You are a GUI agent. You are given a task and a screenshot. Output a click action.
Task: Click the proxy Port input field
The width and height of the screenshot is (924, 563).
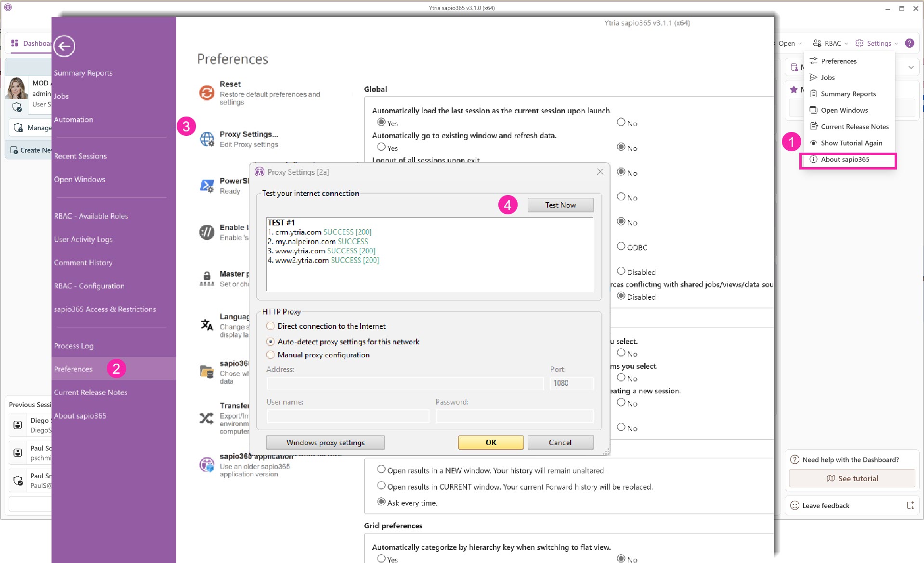pyautogui.click(x=571, y=383)
